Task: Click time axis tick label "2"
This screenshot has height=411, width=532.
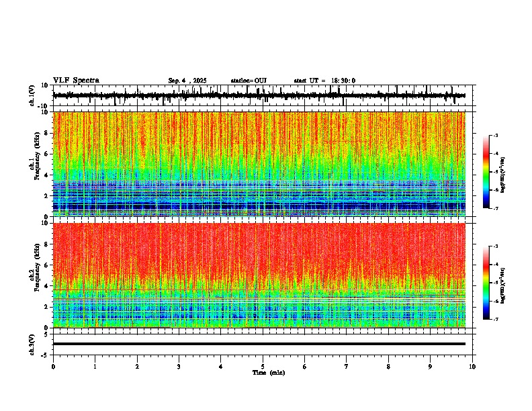Action: coord(137,367)
